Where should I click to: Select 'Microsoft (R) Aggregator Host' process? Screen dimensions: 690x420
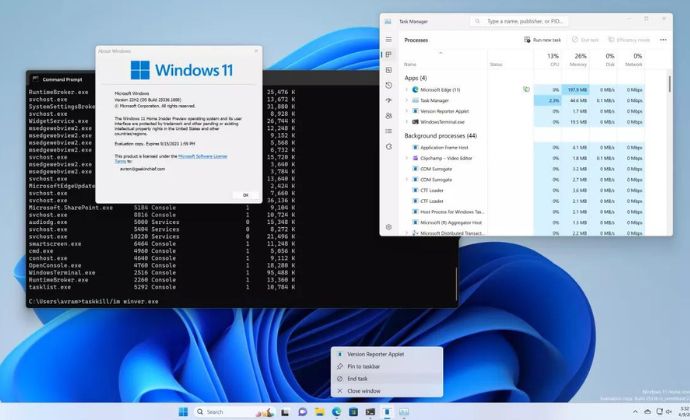pyautogui.click(x=524, y=222)
